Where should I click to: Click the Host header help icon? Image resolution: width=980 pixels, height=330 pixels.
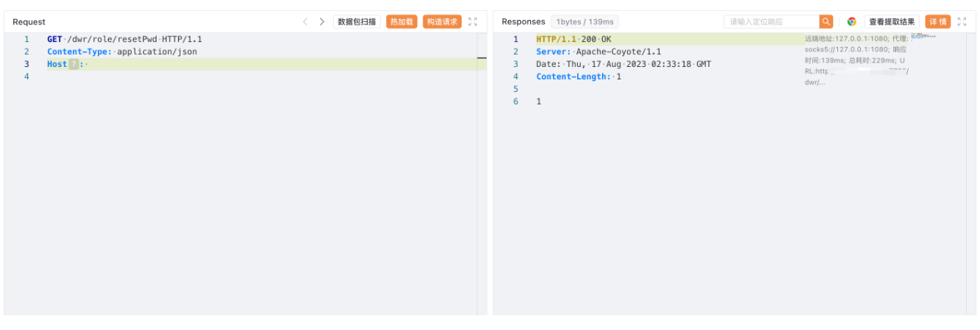tap(74, 65)
